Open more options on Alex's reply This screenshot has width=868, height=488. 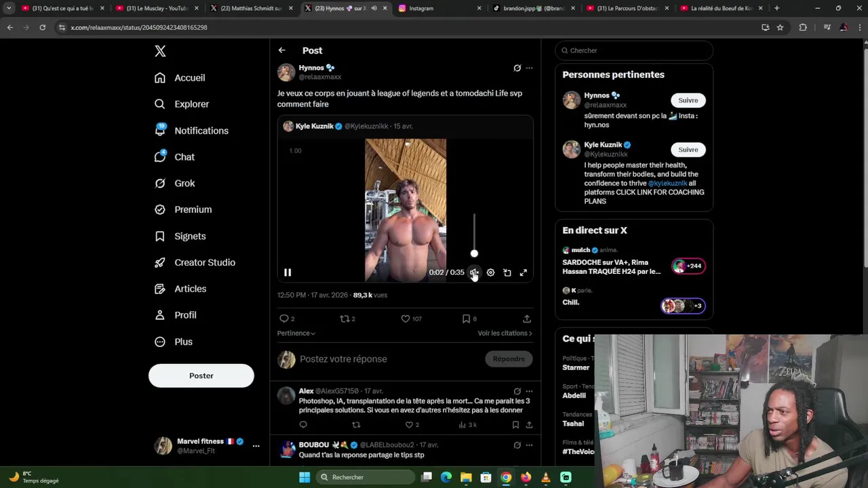pyautogui.click(x=530, y=391)
